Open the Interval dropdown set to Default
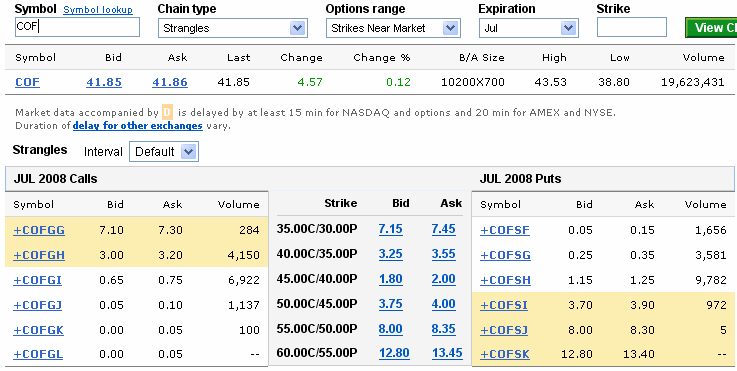Image resolution: width=737 pixels, height=371 pixels. 164,152
